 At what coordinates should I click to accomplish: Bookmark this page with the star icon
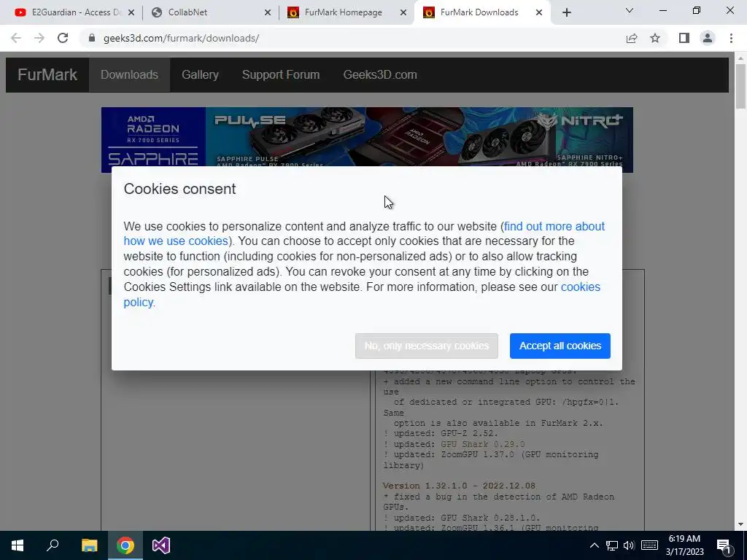pos(655,38)
